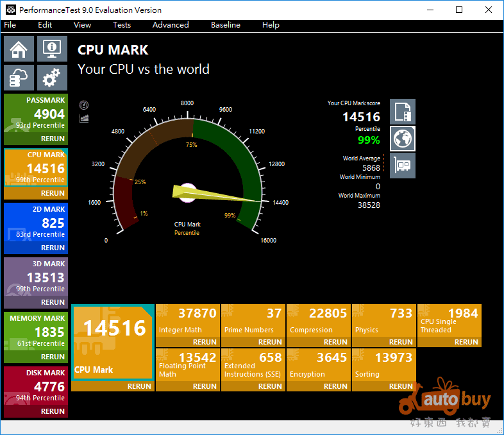504x435 pixels.
Task: Rerun the Extended Instructions (SSE) test
Action: 253,386
